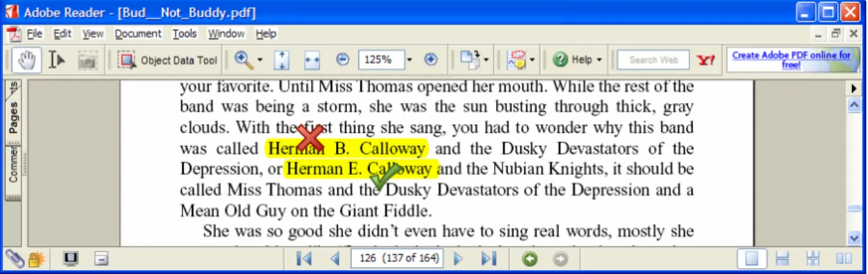Zoom out with the minus button

click(343, 59)
